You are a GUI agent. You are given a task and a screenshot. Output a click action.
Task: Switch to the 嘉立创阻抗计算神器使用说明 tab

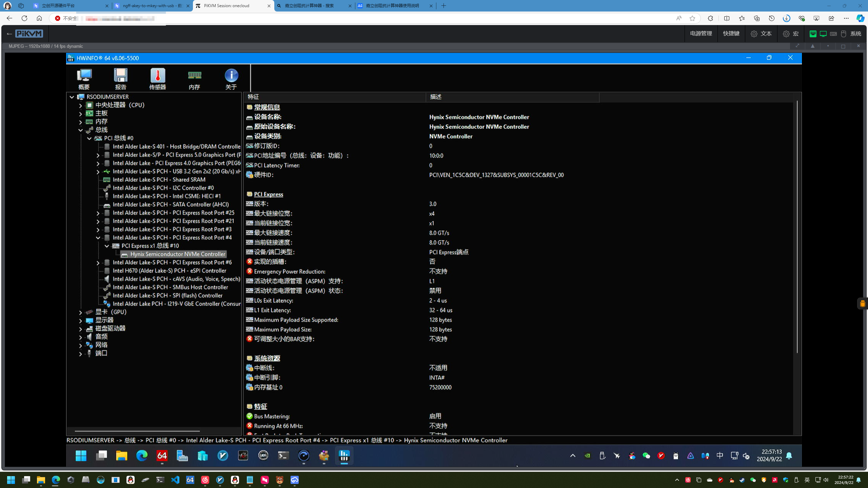click(395, 6)
